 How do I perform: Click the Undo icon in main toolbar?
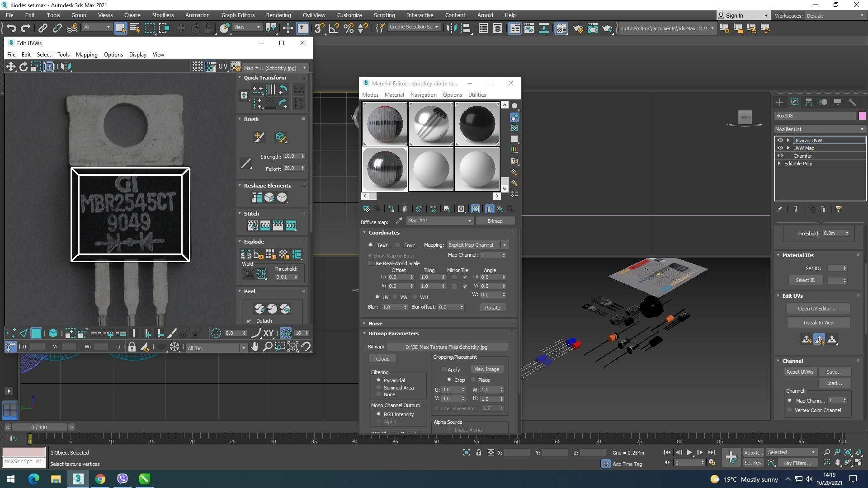(11, 28)
